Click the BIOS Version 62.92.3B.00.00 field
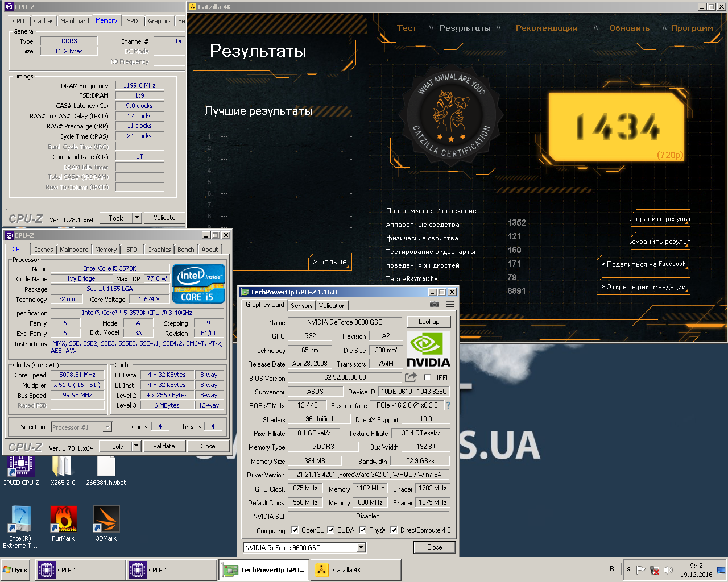 345,377
